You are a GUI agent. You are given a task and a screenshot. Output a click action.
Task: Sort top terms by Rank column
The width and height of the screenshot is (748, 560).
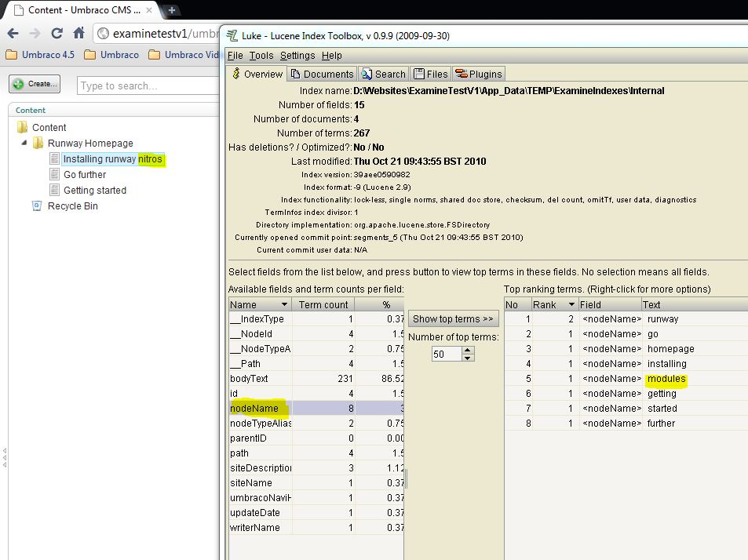coord(553,304)
